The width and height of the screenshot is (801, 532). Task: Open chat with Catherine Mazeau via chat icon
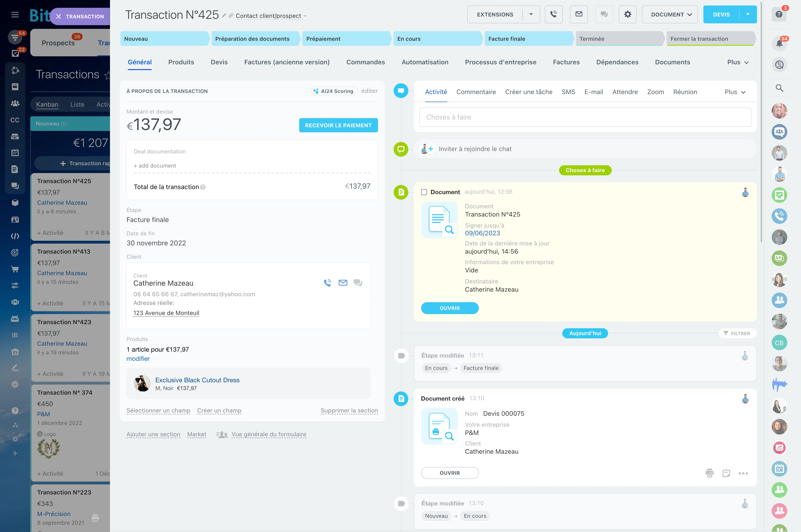pyautogui.click(x=358, y=282)
